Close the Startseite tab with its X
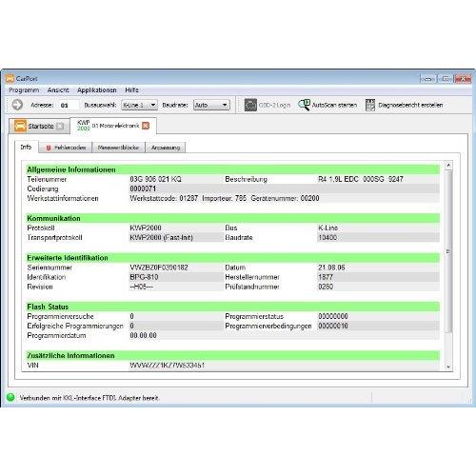The image size is (476, 476). [x=60, y=127]
